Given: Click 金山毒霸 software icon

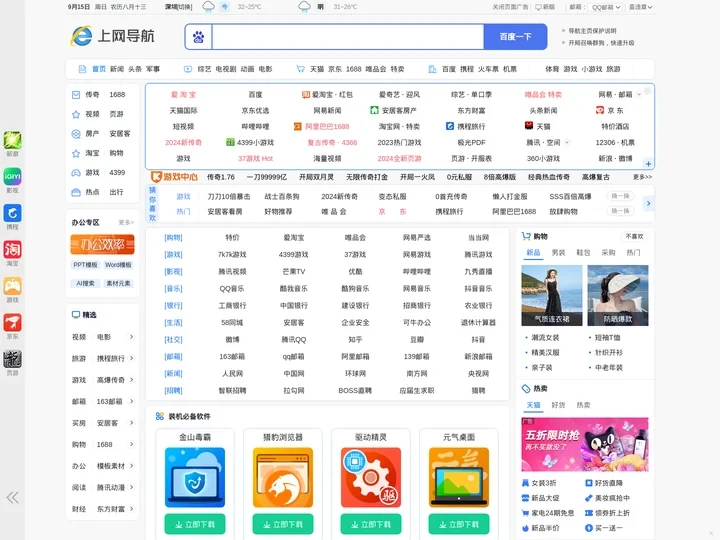Looking at the screenshot, I should click(195, 478).
